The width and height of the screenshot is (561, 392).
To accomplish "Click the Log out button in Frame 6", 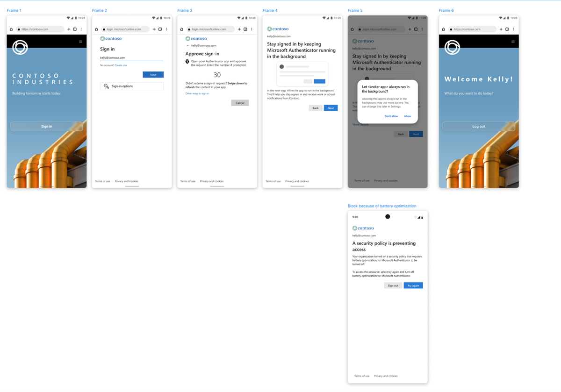I will [479, 126].
